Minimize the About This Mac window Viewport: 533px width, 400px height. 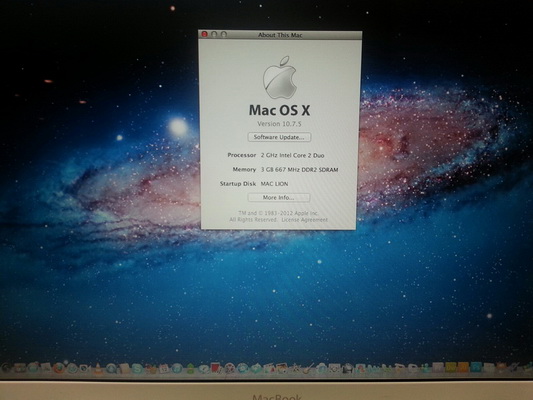tap(214, 34)
